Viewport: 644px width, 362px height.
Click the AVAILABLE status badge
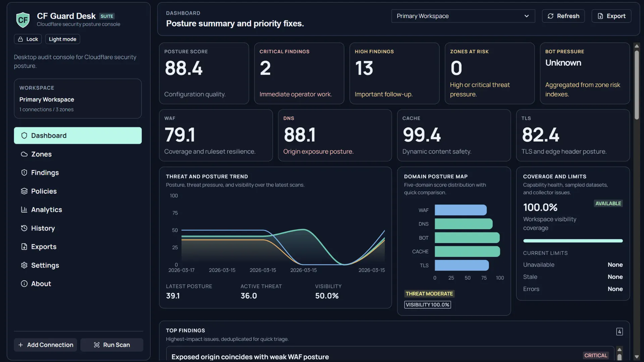[608, 203]
